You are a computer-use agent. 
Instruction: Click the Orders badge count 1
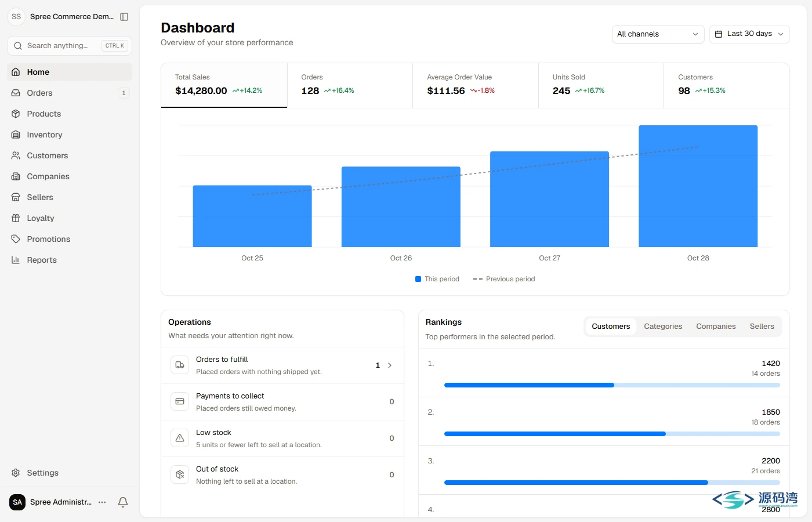pos(124,93)
